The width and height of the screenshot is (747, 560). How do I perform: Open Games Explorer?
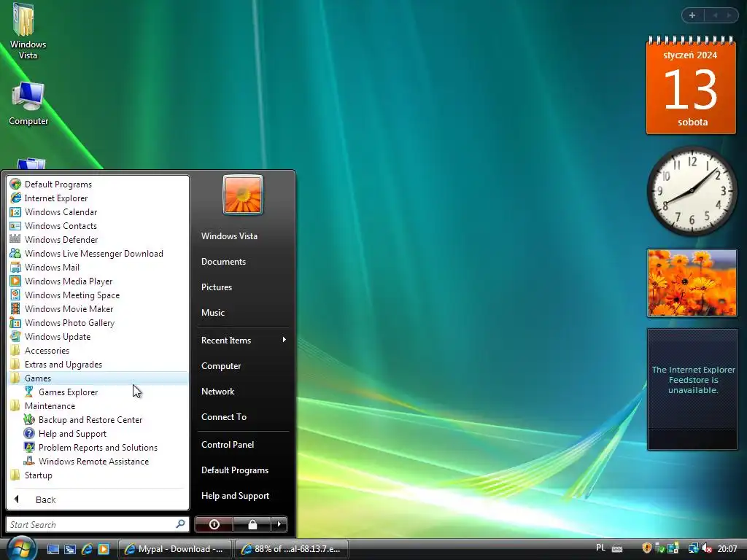61,392
